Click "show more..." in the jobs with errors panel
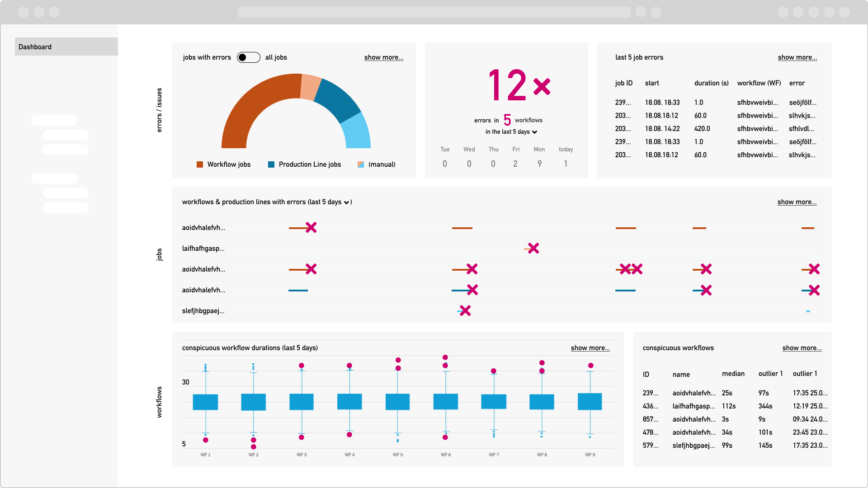The image size is (868, 488). 383,57
